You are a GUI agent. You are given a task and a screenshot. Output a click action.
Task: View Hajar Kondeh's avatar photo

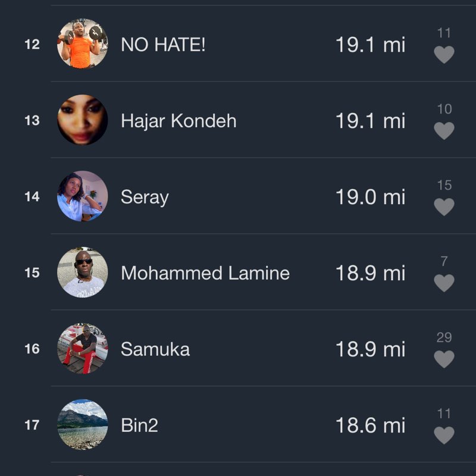pos(83,120)
